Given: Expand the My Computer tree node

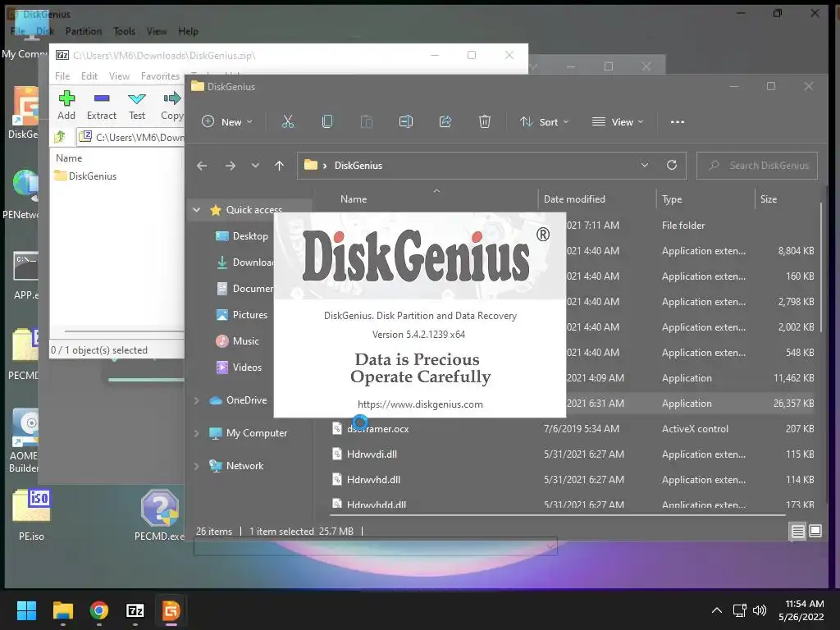Looking at the screenshot, I should click(197, 433).
